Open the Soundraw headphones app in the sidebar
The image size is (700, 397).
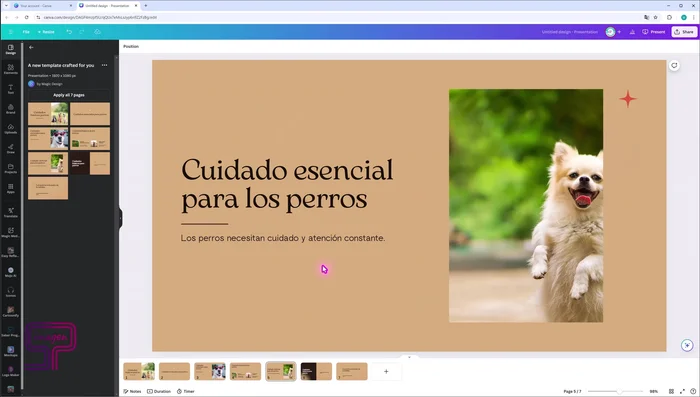[11, 292]
